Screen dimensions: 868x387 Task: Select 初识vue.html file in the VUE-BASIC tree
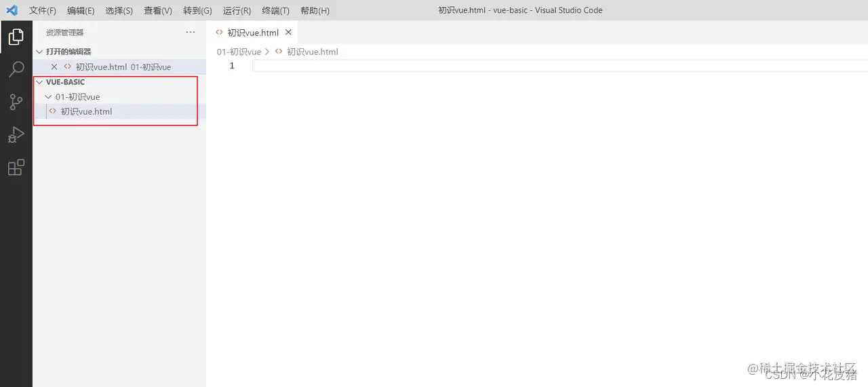pos(119,111)
